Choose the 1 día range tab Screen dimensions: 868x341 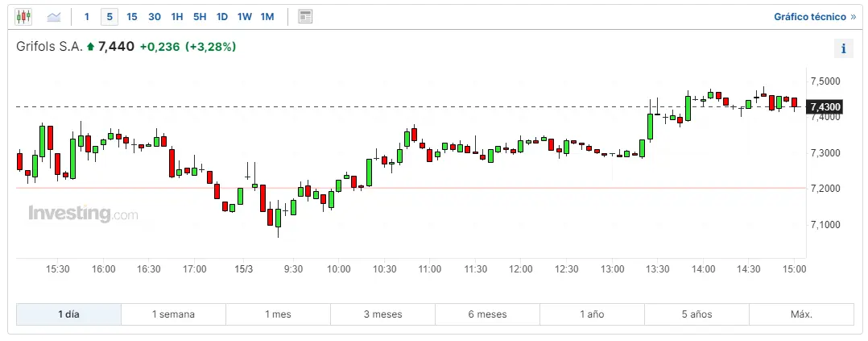coord(68,314)
